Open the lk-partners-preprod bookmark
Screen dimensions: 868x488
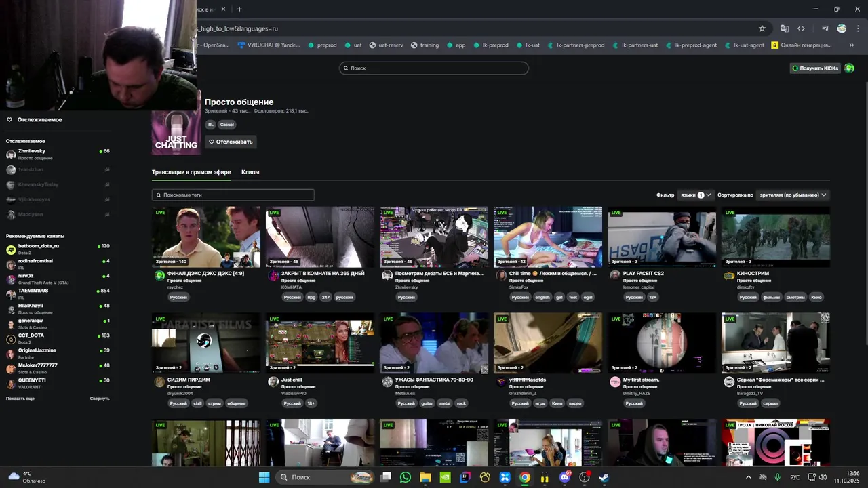click(575, 45)
